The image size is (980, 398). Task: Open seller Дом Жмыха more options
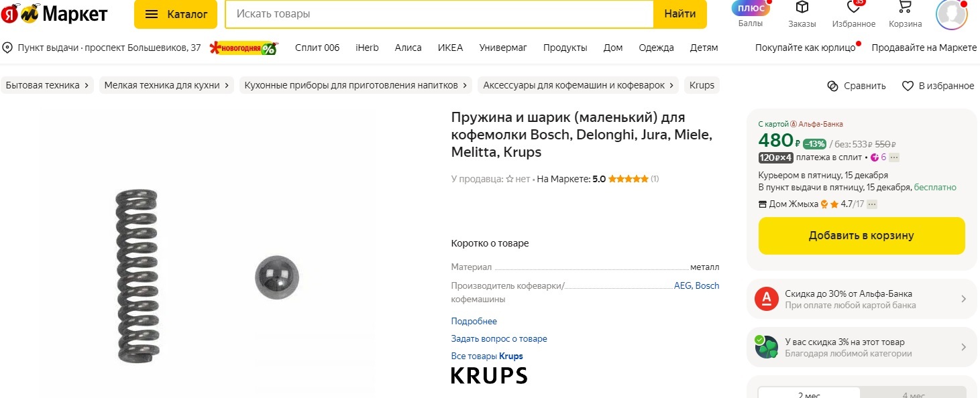click(x=872, y=204)
